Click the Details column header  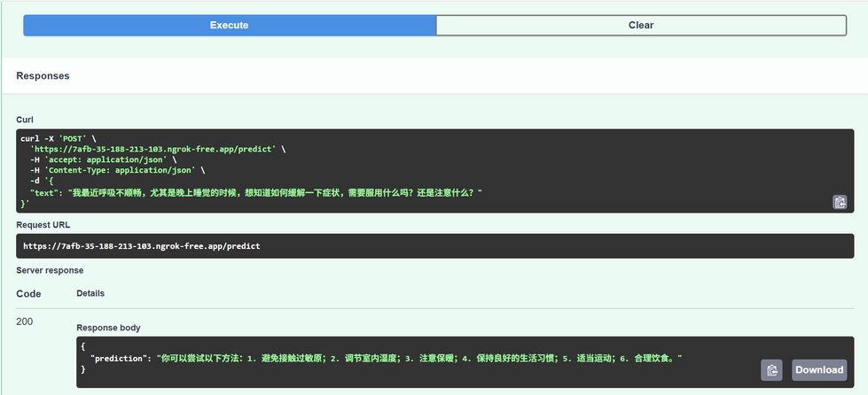click(x=90, y=293)
